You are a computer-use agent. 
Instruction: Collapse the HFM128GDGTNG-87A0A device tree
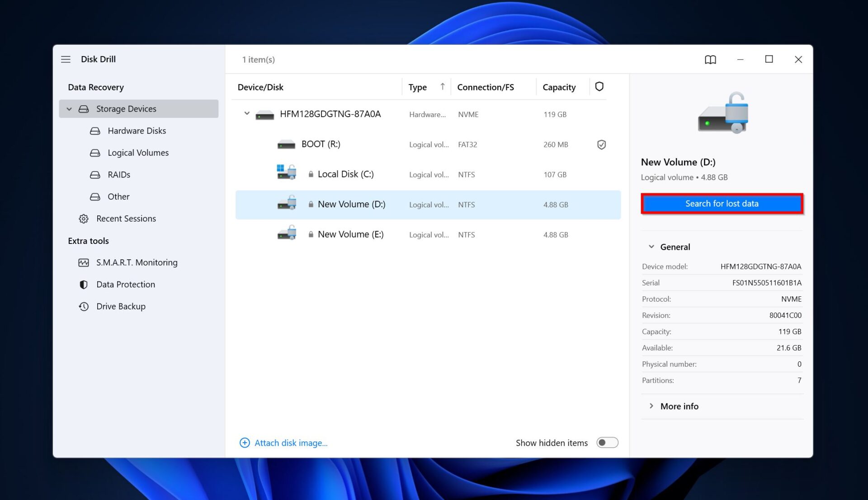pyautogui.click(x=247, y=113)
